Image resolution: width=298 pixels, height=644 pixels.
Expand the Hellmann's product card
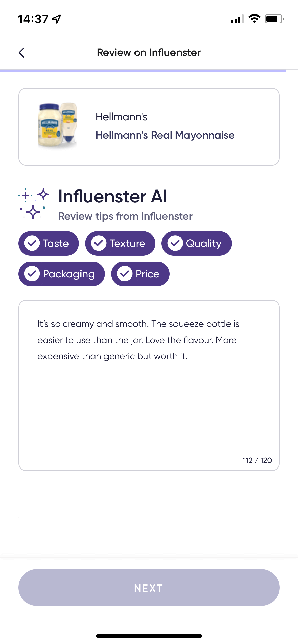pos(149,126)
